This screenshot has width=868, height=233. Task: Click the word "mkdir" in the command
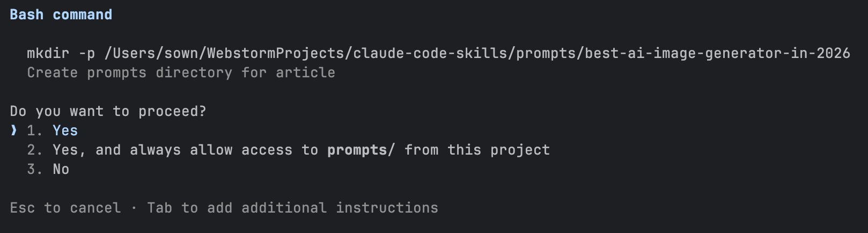(x=48, y=54)
